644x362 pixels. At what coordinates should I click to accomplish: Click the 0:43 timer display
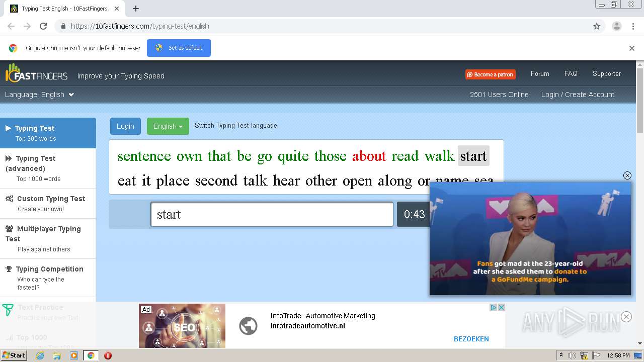414,214
